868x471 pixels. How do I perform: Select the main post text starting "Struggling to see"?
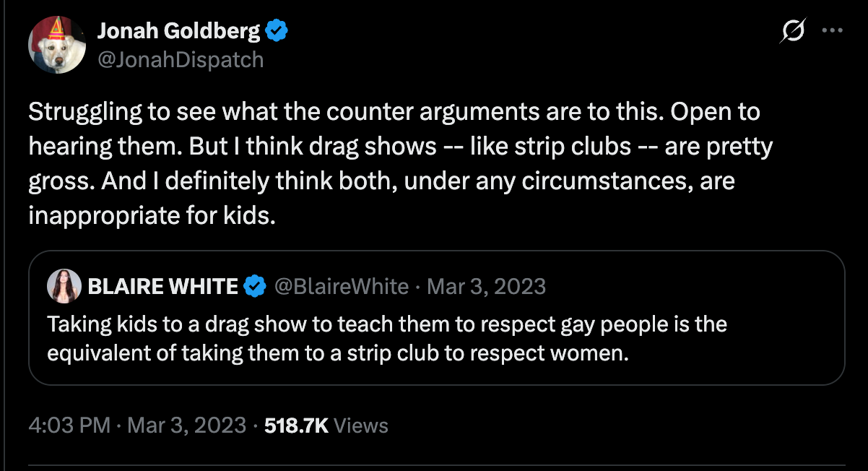click(401, 164)
